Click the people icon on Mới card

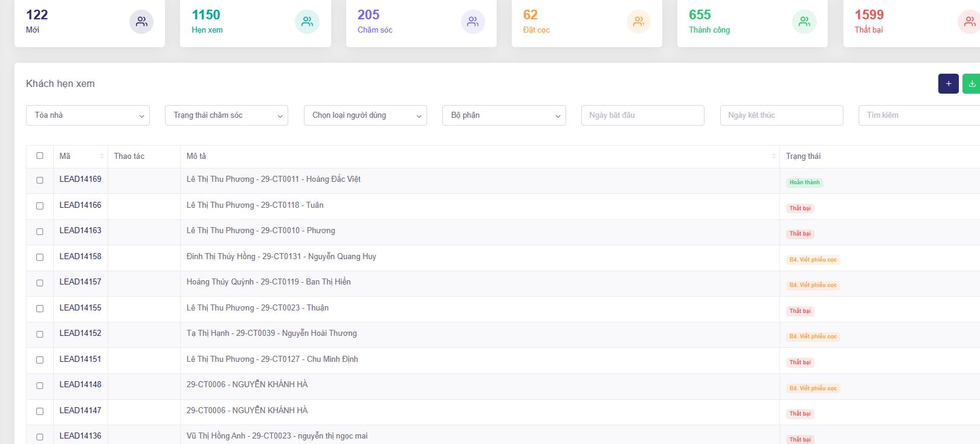pos(141,22)
